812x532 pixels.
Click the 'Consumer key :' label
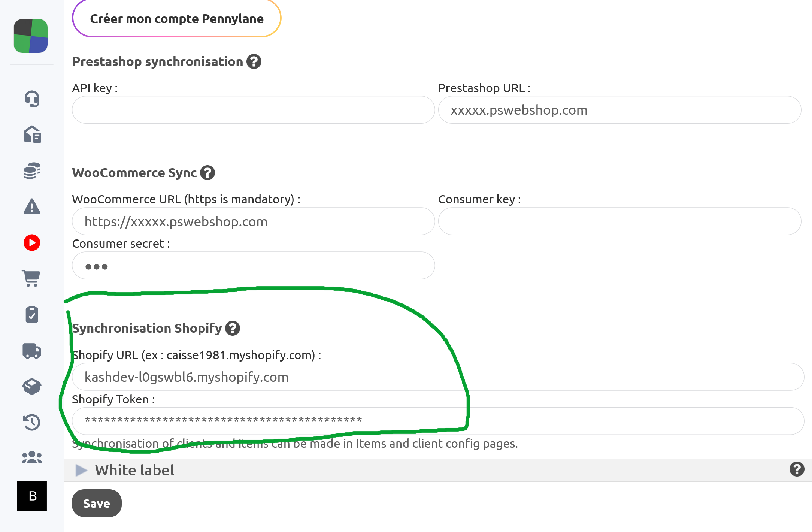[479, 199]
